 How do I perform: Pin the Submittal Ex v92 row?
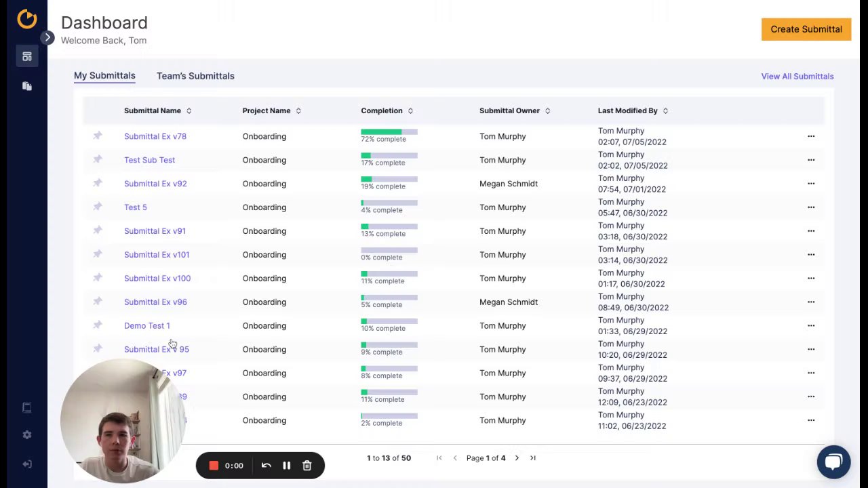point(98,184)
